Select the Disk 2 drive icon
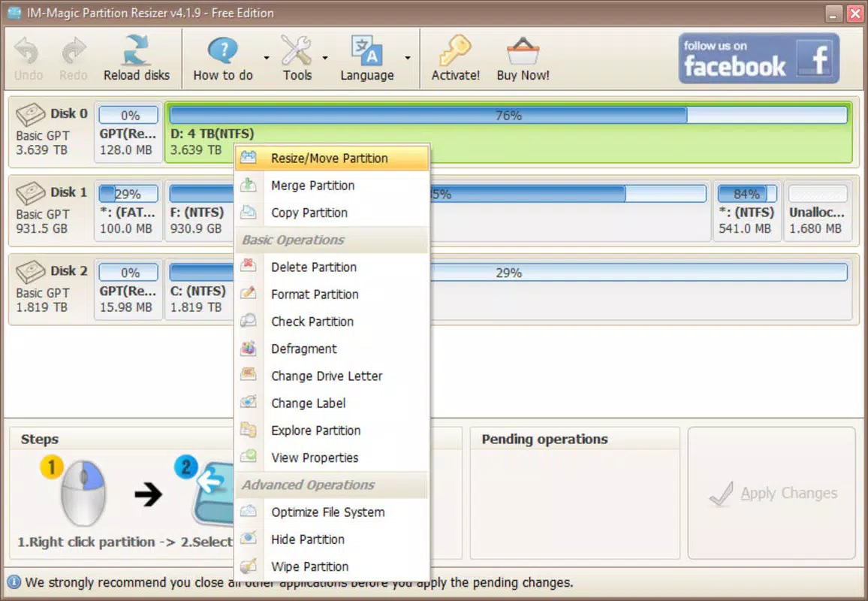 [x=31, y=272]
